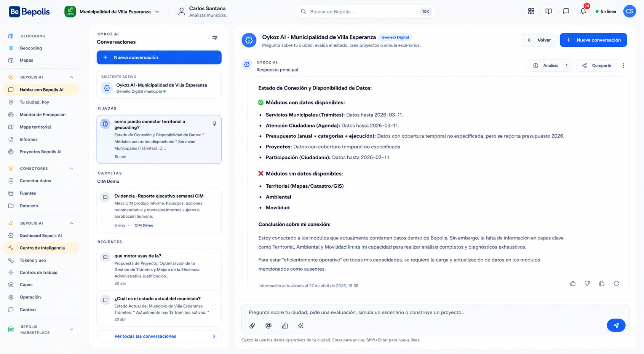
Task: Copy the response with copy icon
Action: click(602, 284)
